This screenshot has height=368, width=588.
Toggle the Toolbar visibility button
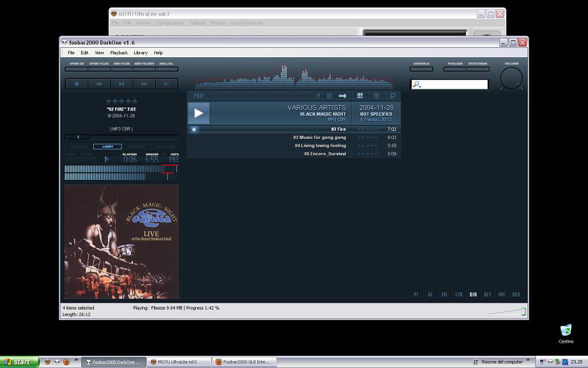(x=455, y=69)
